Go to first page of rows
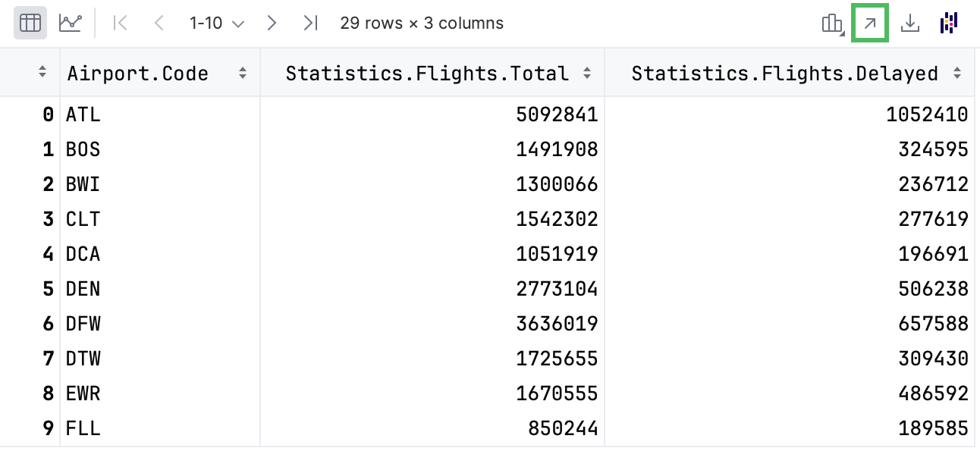The image size is (980, 467). [x=119, y=24]
